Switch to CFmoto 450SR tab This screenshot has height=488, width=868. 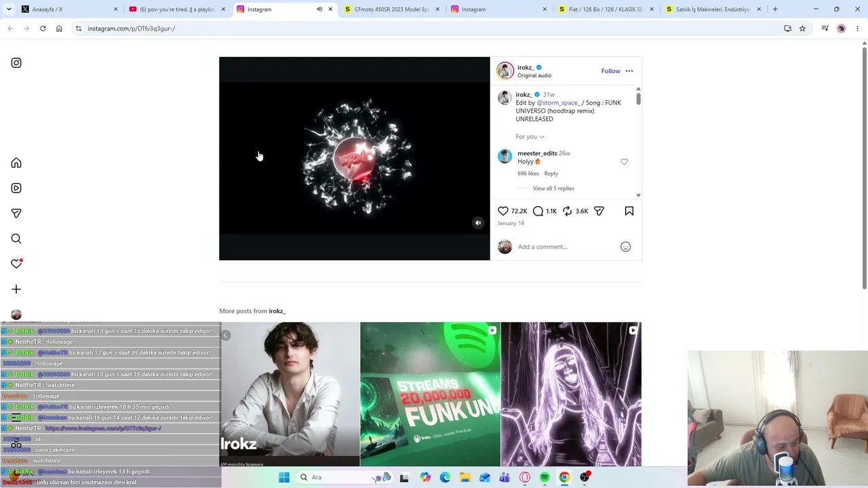click(392, 9)
